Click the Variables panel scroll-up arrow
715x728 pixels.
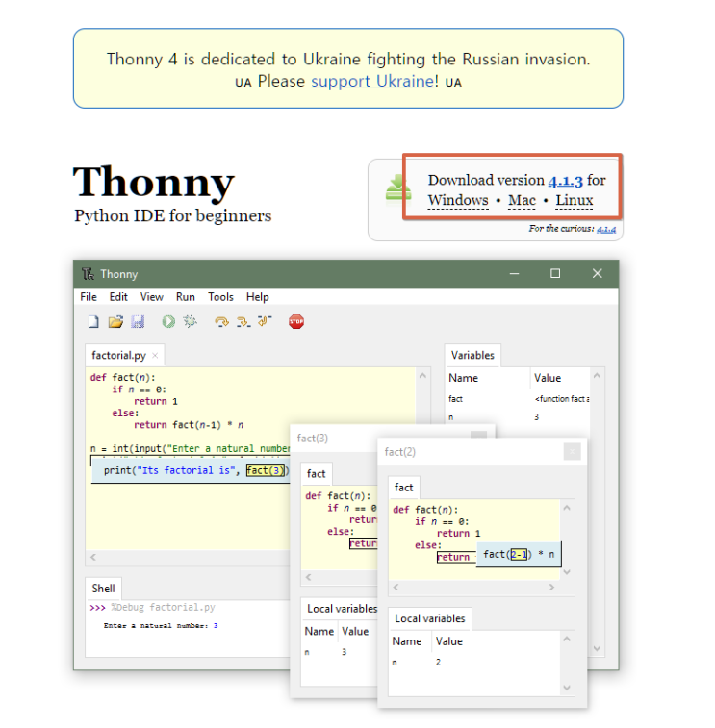click(597, 376)
